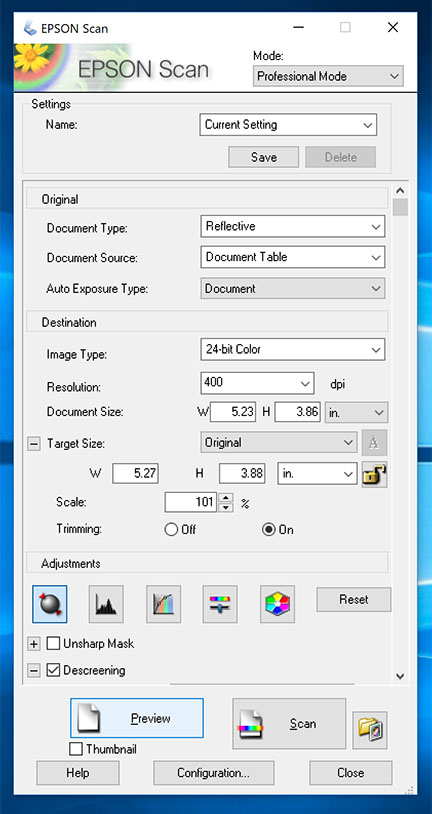Open the Tone Correction icon
This screenshot has height=814, width=432.
(x=164, y=604)
